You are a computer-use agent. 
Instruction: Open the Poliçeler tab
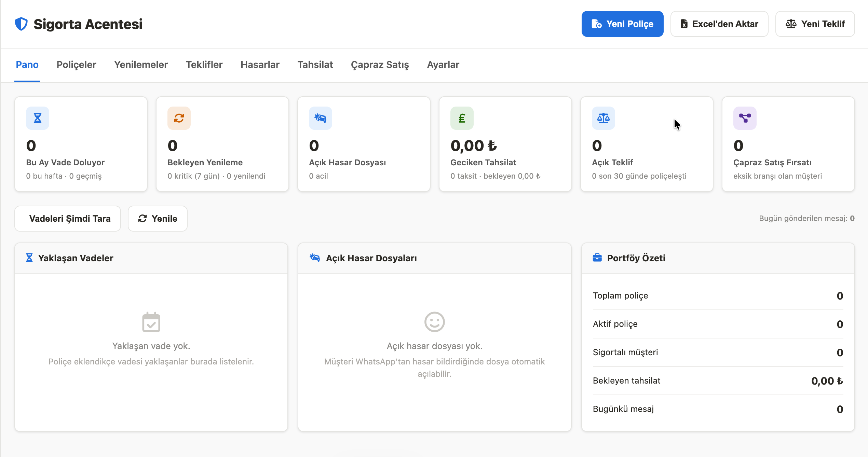click(x=76, y=65)
